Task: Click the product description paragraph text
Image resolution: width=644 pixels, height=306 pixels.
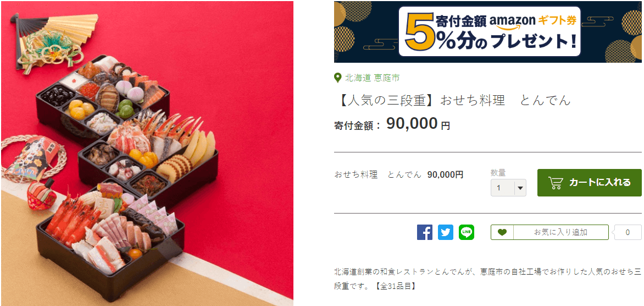Action: coord(487,278)
